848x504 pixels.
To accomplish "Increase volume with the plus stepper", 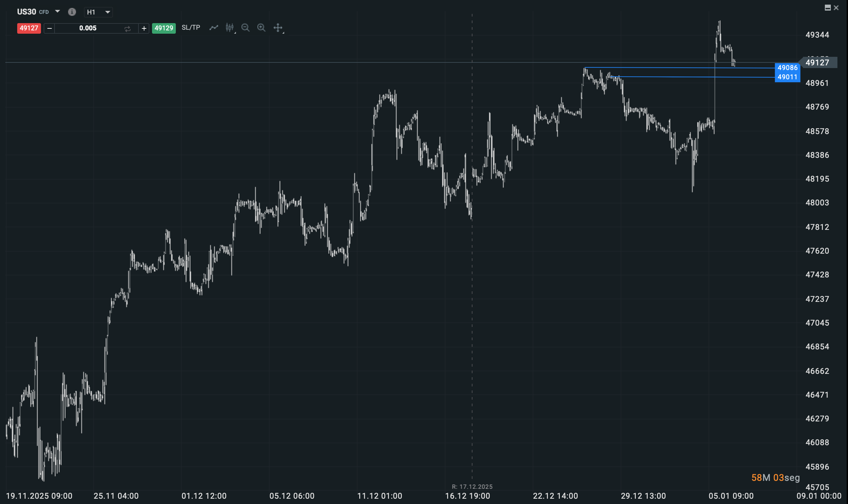I will 144,28.
